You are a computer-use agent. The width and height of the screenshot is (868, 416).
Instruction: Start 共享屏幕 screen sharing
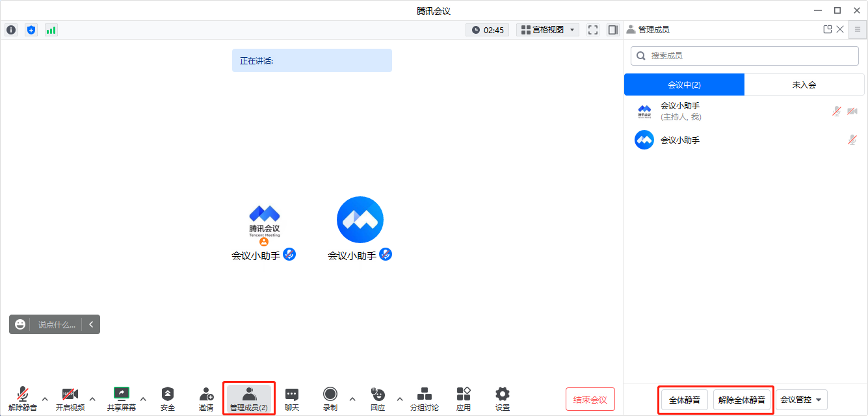(x=122, y=398)
